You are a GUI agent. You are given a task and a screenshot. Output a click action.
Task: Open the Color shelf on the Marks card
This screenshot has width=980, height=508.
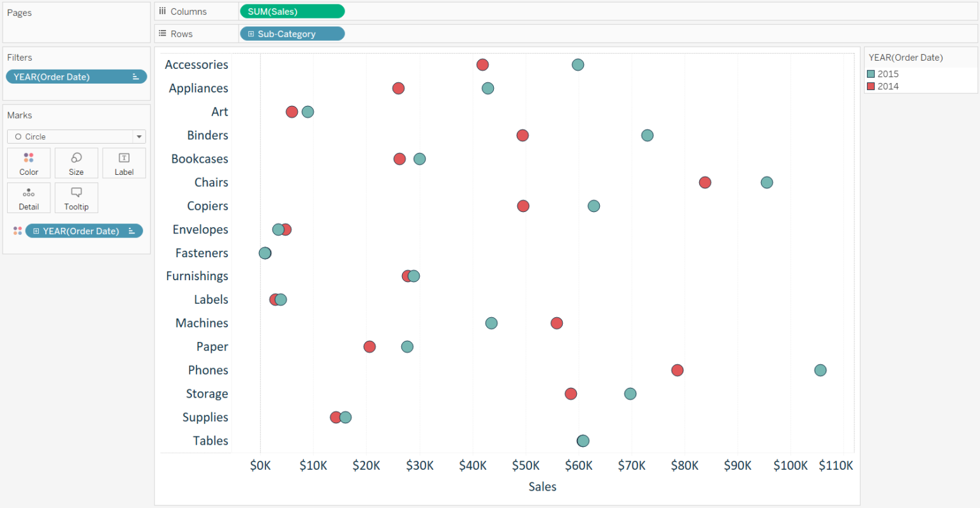(x=29, y=163)
